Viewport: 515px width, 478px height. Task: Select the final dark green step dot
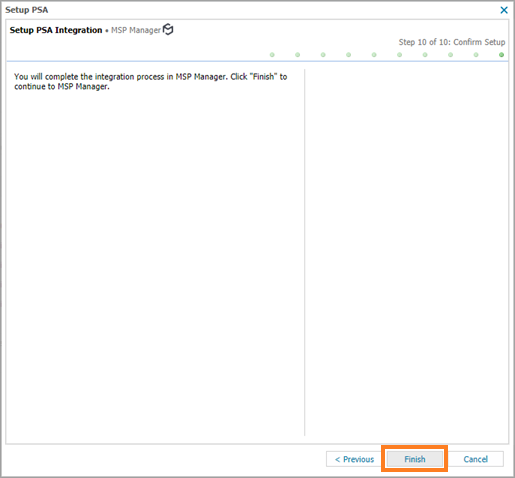(501, 55)
